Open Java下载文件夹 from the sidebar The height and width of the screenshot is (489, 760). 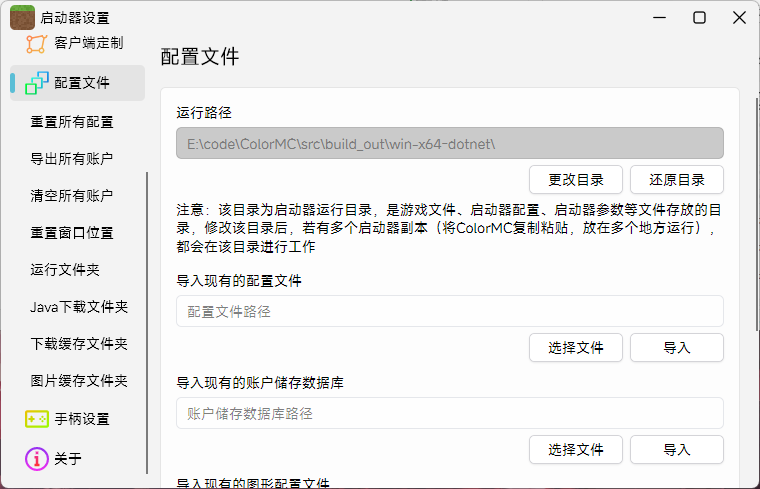point(79,307)
